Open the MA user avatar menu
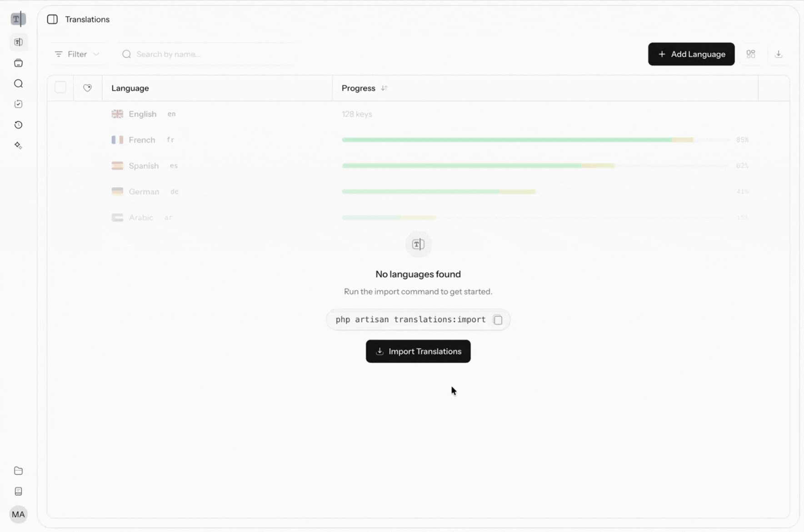 tap(18, 514)
